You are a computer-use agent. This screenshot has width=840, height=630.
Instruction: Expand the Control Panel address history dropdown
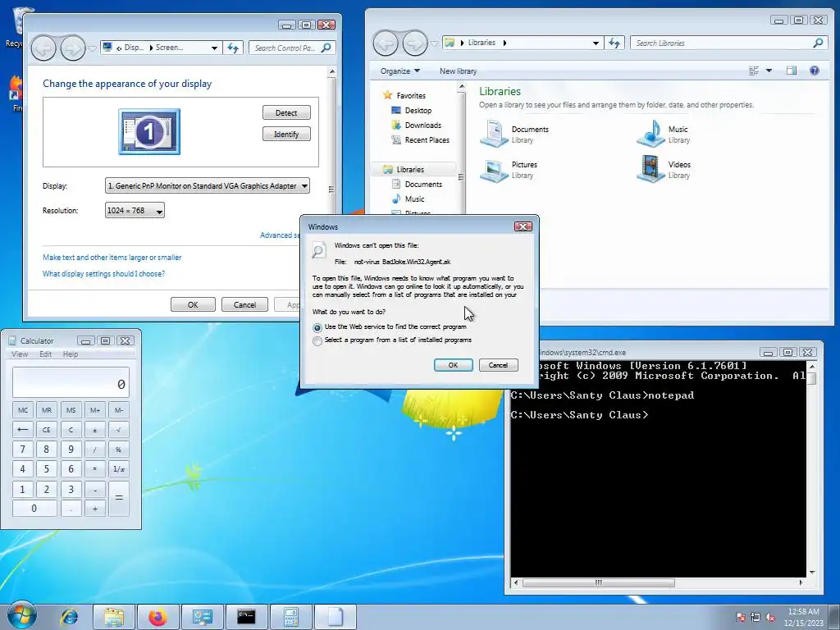point(214,48)
